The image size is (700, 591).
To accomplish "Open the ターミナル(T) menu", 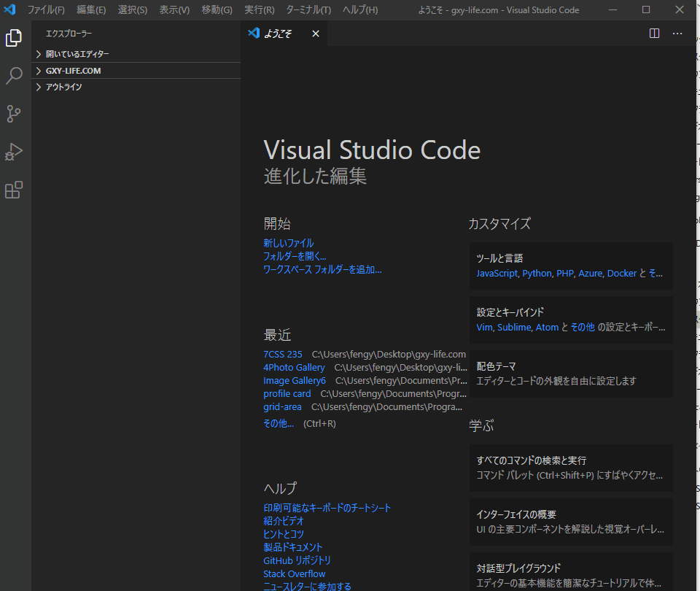I will 308,9.
